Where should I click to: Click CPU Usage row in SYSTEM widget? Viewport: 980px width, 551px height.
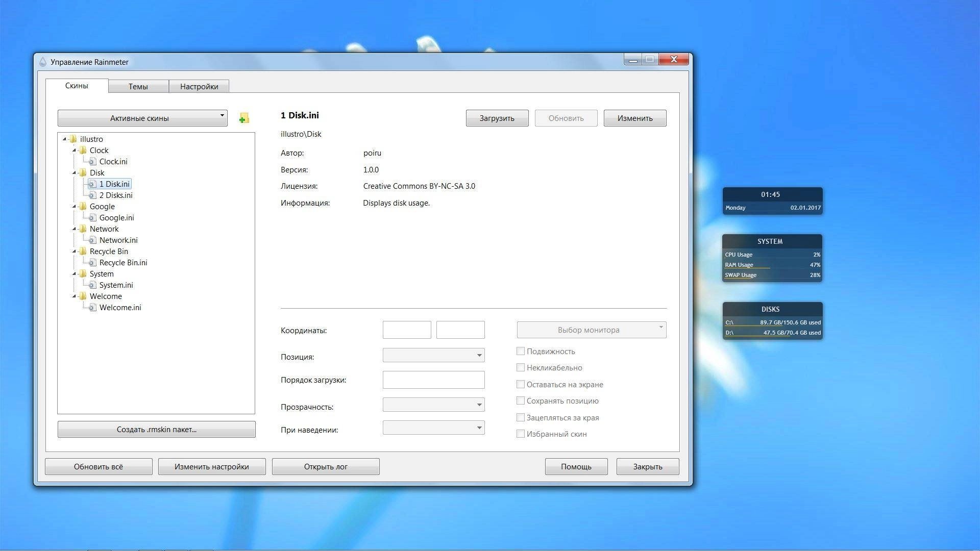coord(772,255)
